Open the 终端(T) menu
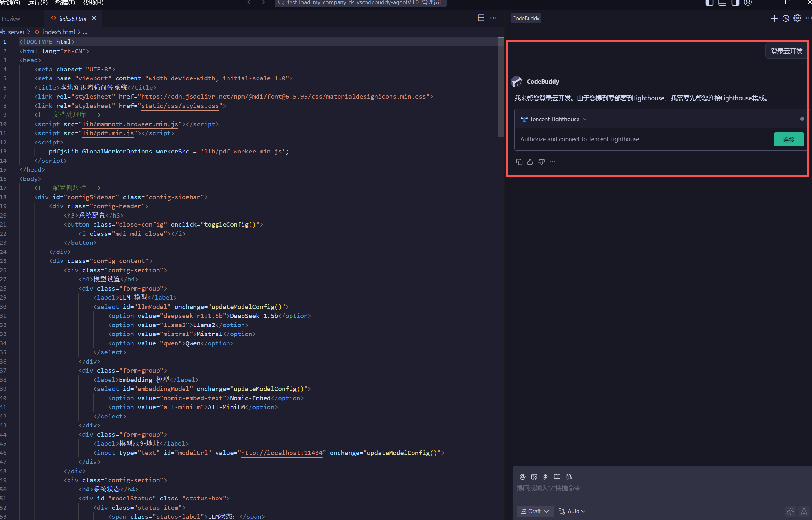812x520 pixels. 65,3
